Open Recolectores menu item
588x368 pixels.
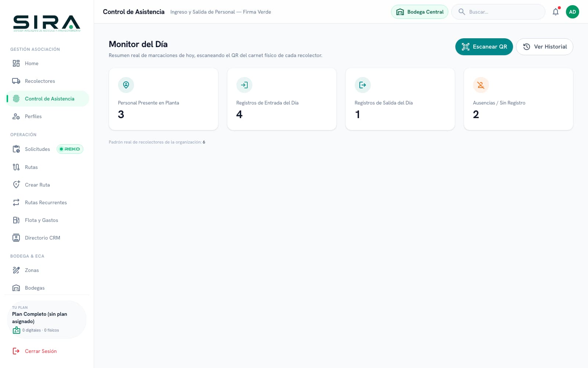point(47,81)
